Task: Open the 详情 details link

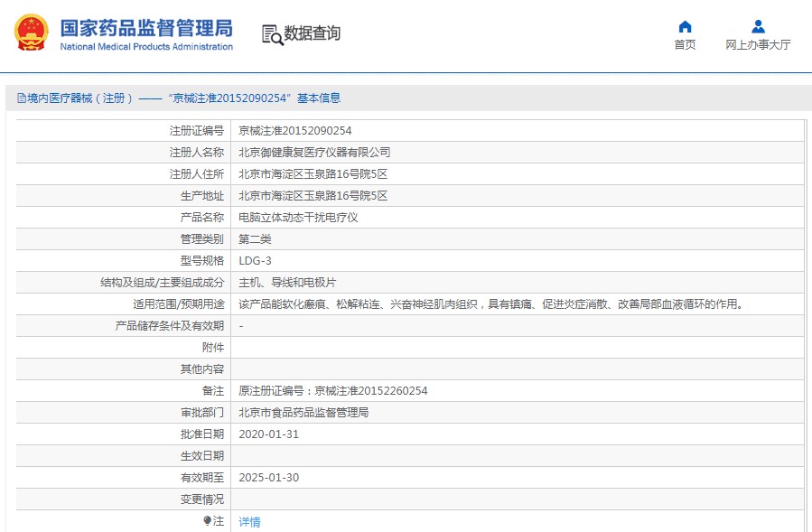Action: coord(249,522)
